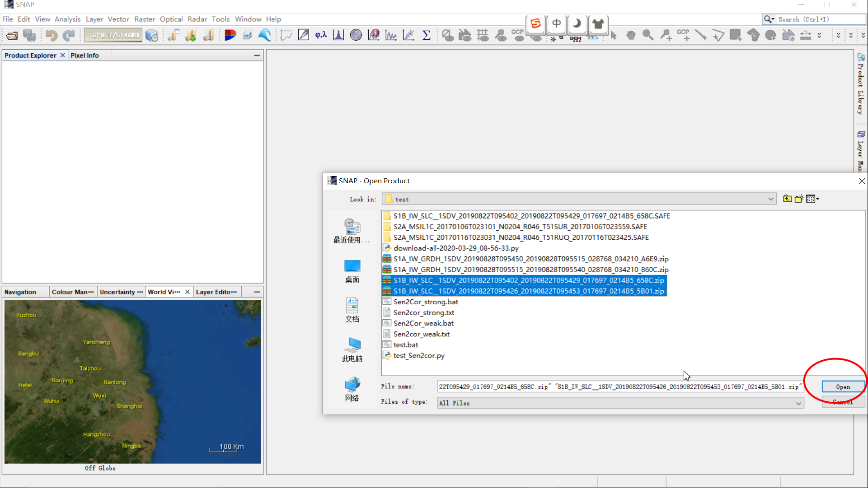The image size is (868, 488).
Task: Open the time series cube-with-clock tool
Action: (x=152, y=35)
